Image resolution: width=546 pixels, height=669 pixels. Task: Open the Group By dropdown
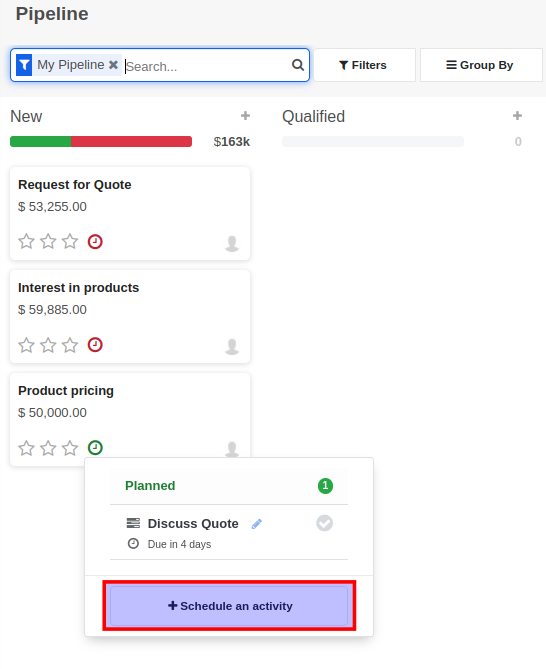[481, 65]
